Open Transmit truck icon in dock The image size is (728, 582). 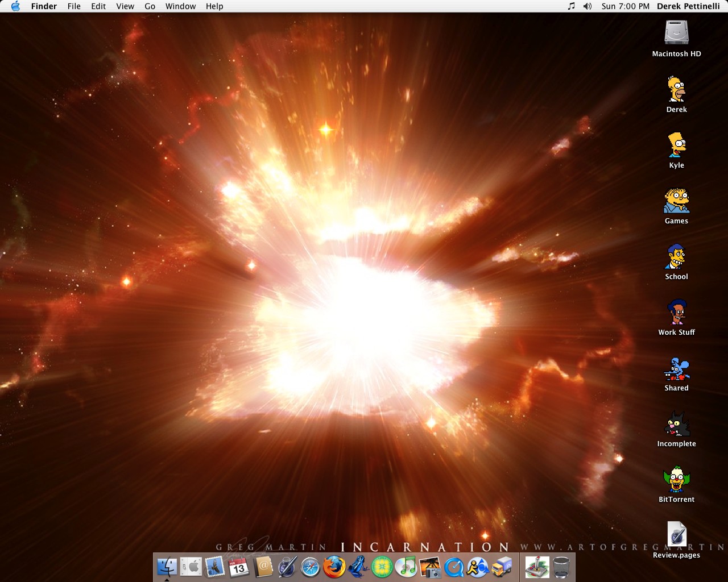[x=502, y=567]
